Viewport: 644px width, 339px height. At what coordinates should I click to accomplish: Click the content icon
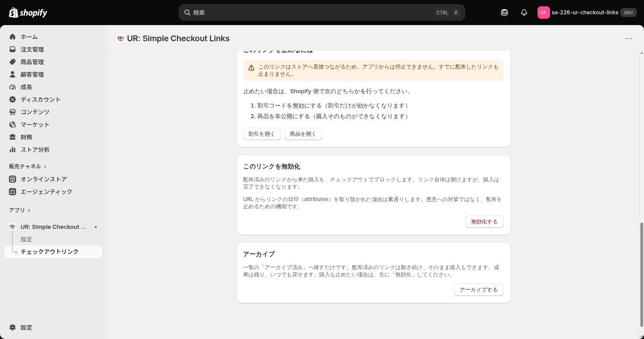pyautogui.click(x=13, y=112)
